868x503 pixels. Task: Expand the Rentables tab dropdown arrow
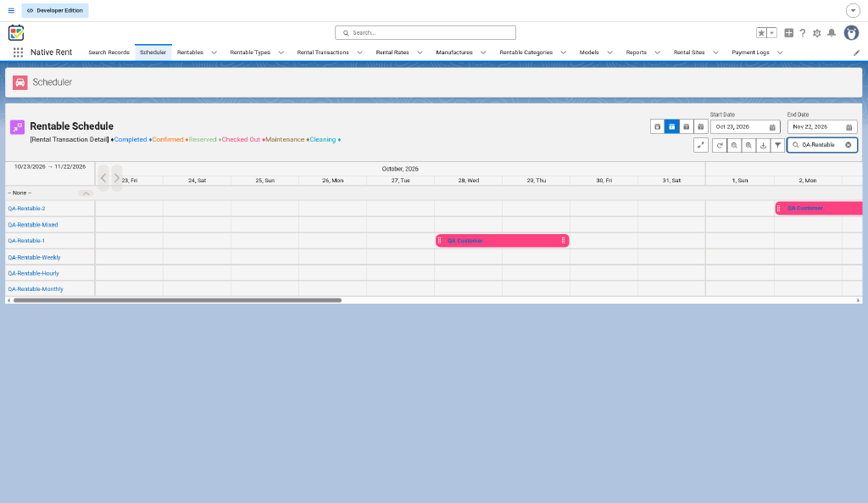[x=214, y=53]
